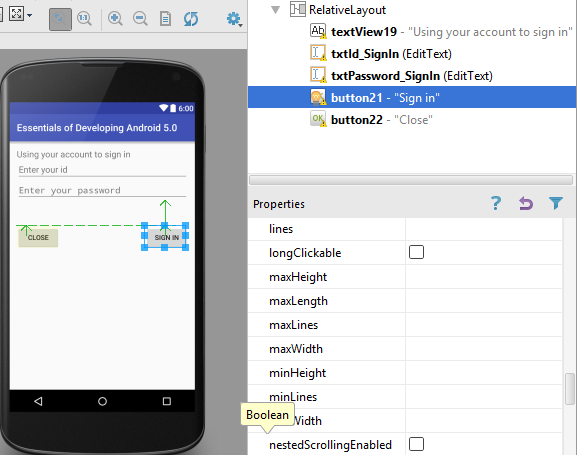The image size is (577, 455).
Task: Select the minHeight property name
Action: [x=297, y=373]
